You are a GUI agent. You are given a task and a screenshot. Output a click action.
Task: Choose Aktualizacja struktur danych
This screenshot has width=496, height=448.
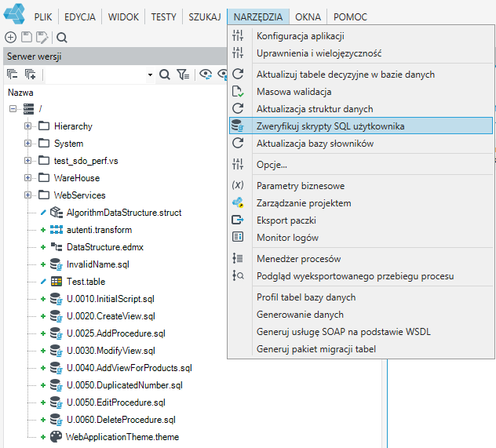click(x=361, y=109)
